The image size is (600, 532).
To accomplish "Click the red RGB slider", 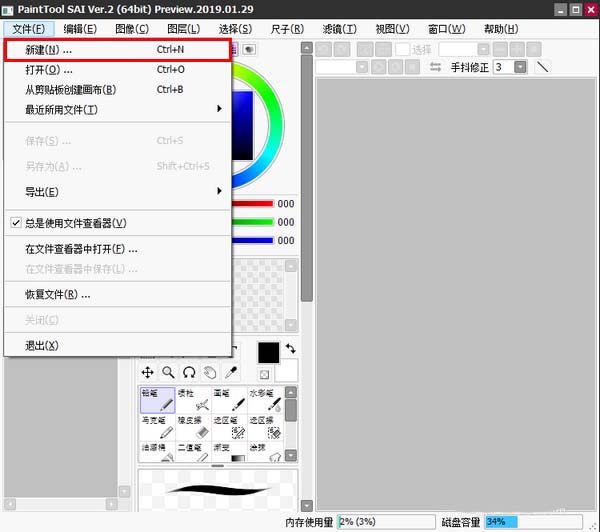I will [253, 203].
